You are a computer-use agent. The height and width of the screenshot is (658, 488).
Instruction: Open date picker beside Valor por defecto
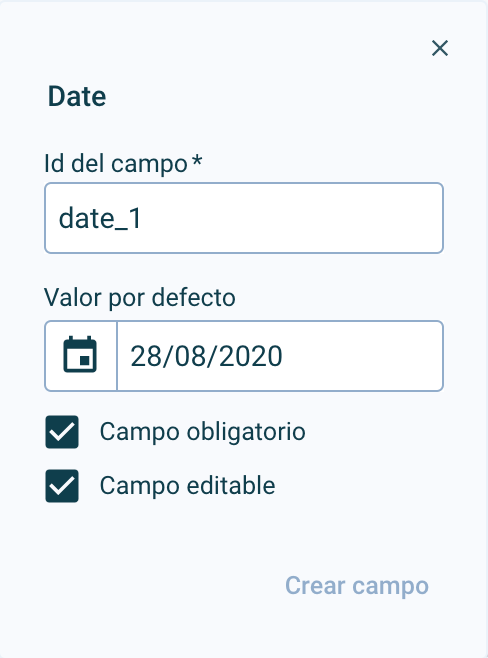80,355
